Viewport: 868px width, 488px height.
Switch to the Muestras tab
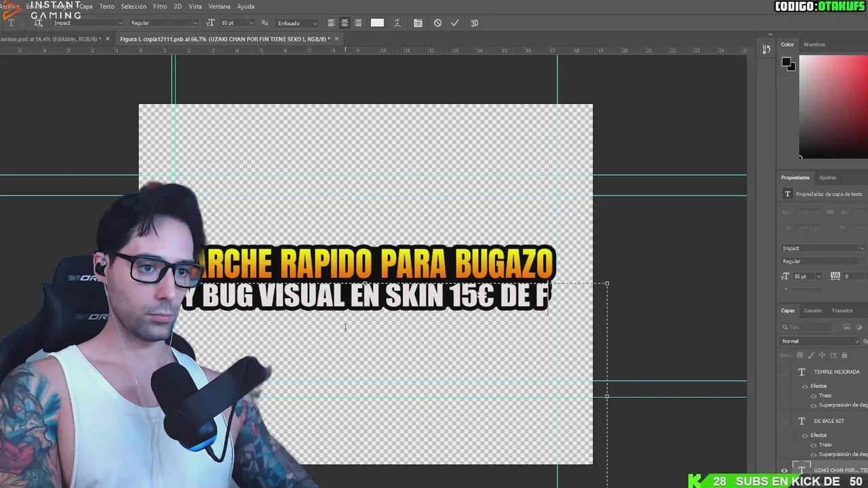pyautogui.click(x=814, y=44)
